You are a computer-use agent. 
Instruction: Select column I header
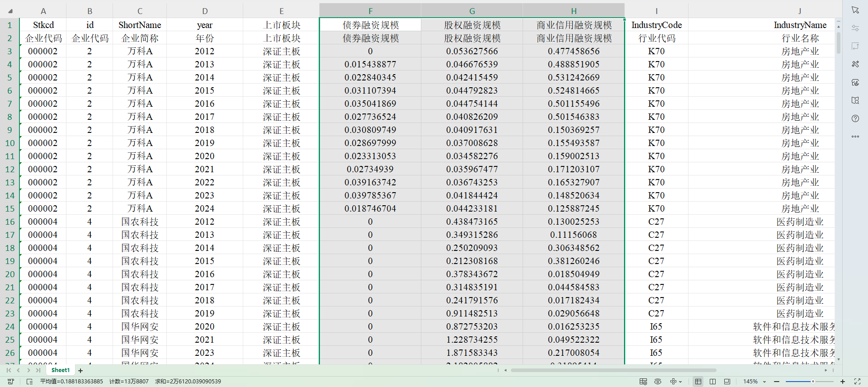tap(656, 11)
